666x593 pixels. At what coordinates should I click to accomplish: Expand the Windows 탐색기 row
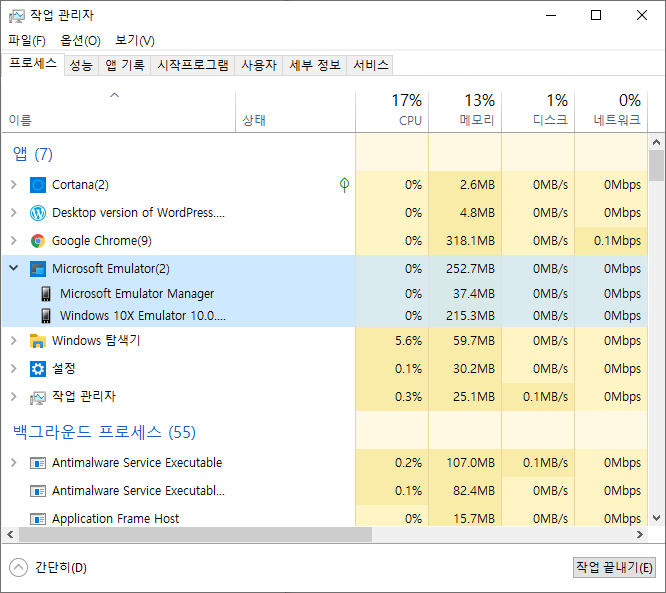14,341
